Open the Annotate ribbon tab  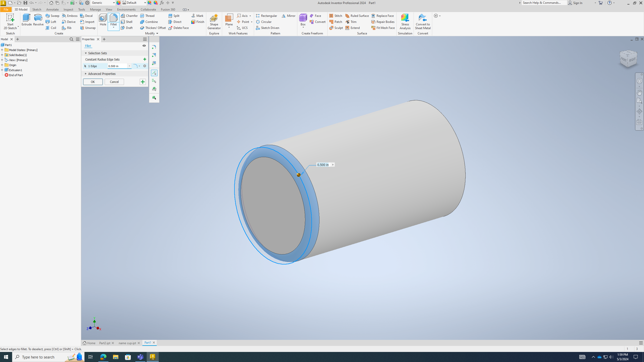tap(52, 9)
